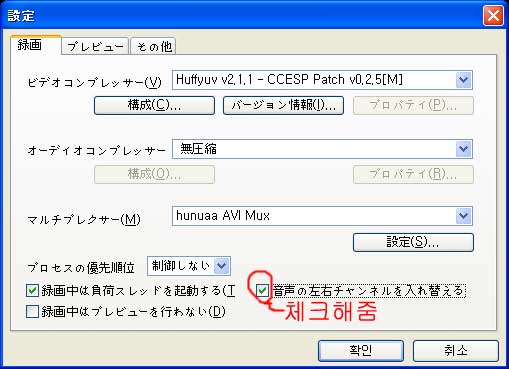Click the Huffyuv video compressor combo field
The width and height of the screenshot is (509, 369).
click(322, 80)
